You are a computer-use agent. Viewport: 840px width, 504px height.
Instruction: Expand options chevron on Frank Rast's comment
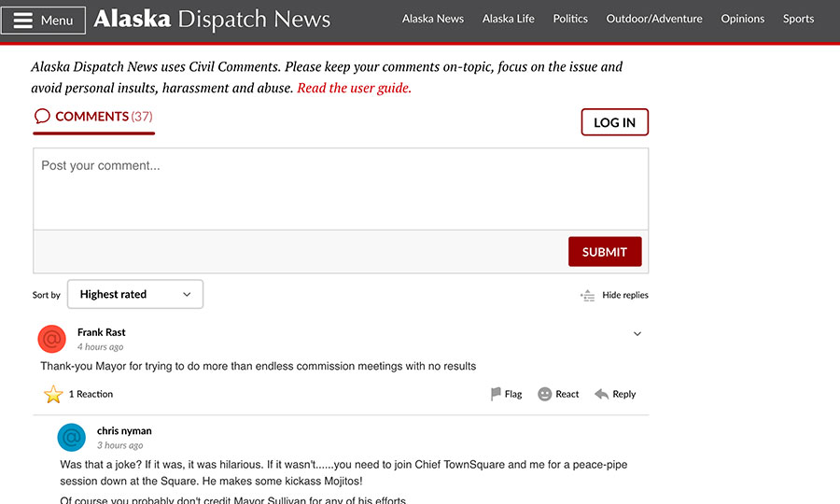pyautogui.click(x=637, y=334)
